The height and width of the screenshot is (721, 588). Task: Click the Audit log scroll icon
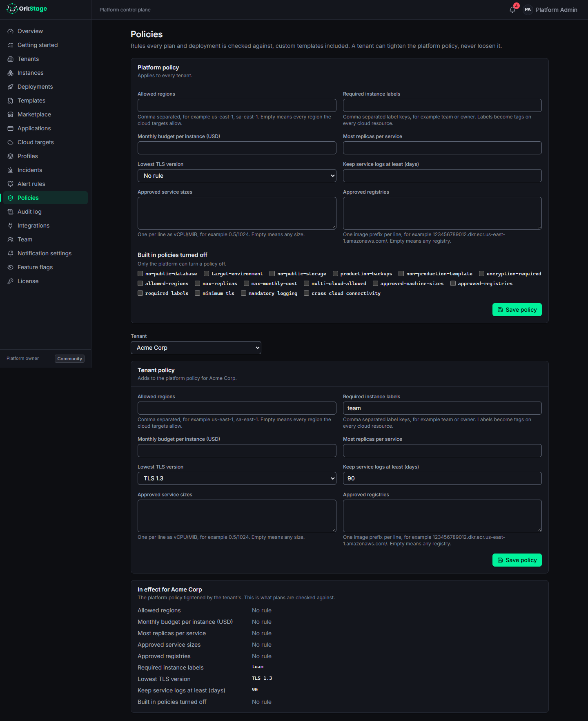(11, 212)
